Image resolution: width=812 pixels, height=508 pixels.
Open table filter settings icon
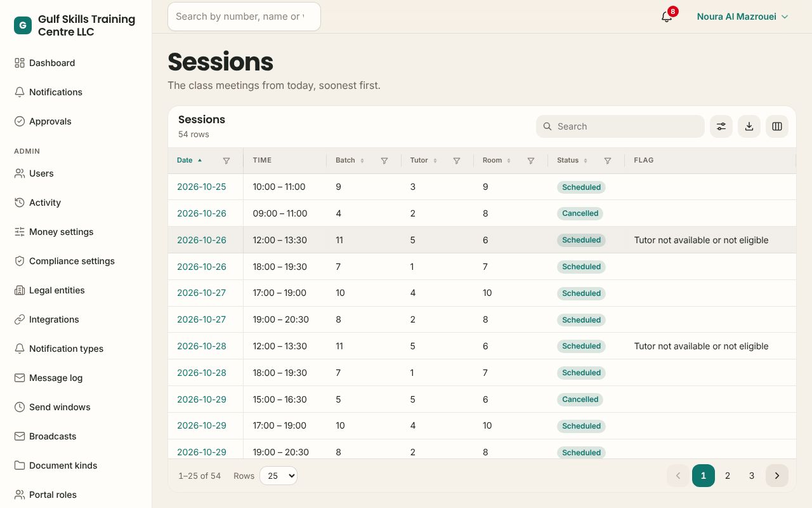(721, 126)
